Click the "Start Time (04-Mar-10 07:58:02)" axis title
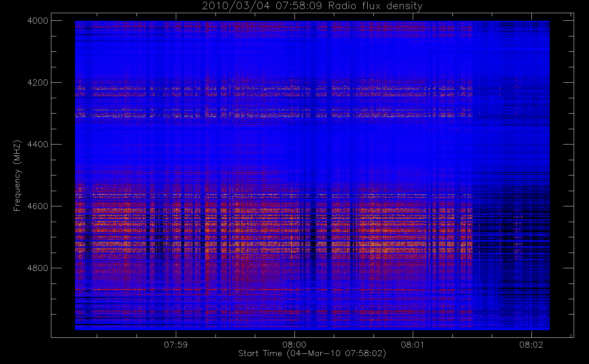 tap(312, 353)
